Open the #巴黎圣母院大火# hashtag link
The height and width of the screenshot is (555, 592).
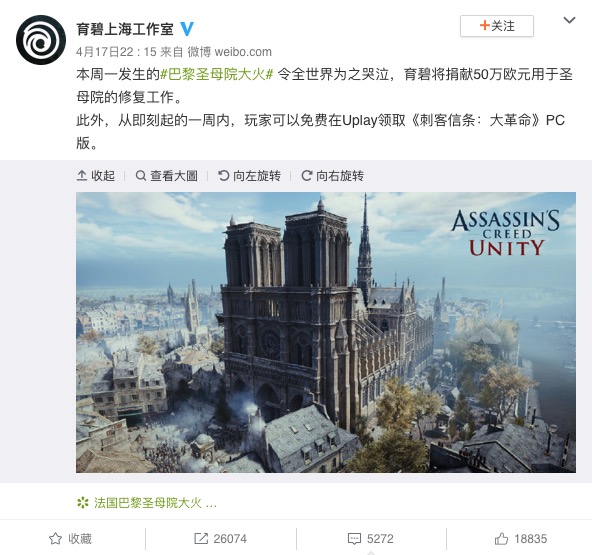click(x=217, y=74)
